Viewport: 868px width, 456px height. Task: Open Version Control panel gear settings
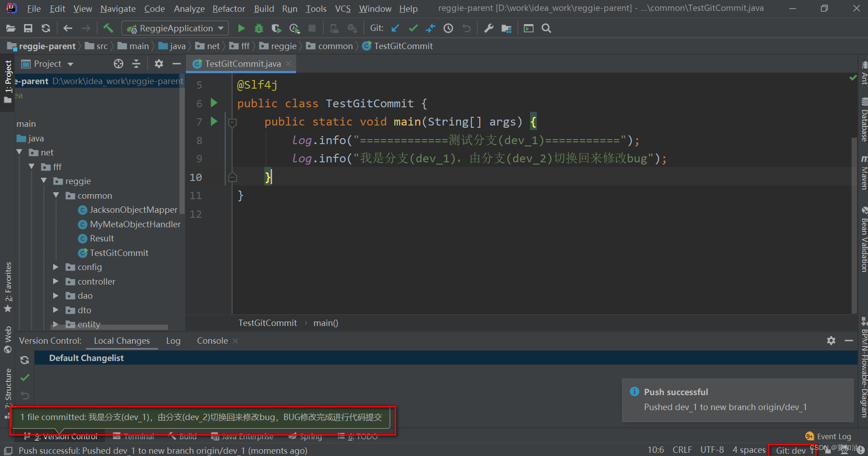click(831, 341)
